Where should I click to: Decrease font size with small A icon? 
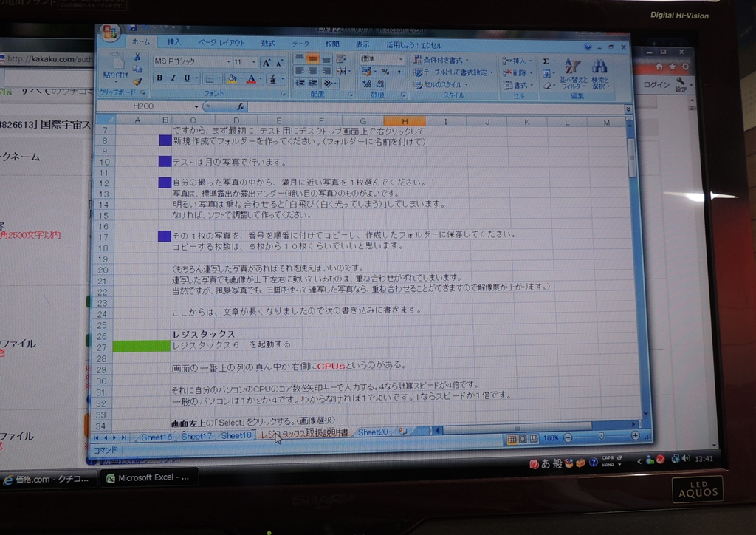[280, 62]
